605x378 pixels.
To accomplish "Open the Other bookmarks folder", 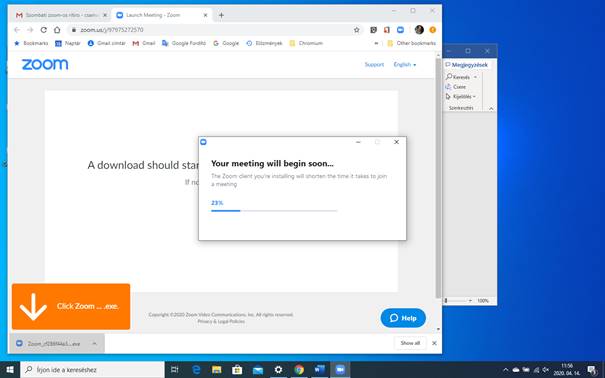I will 411,43.
